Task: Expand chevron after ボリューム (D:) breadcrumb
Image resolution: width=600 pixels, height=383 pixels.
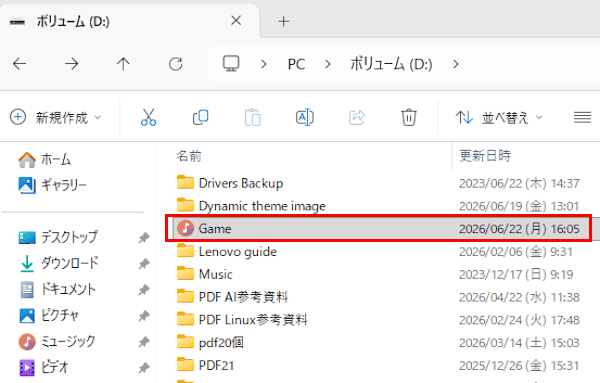Action: point(455,64)
